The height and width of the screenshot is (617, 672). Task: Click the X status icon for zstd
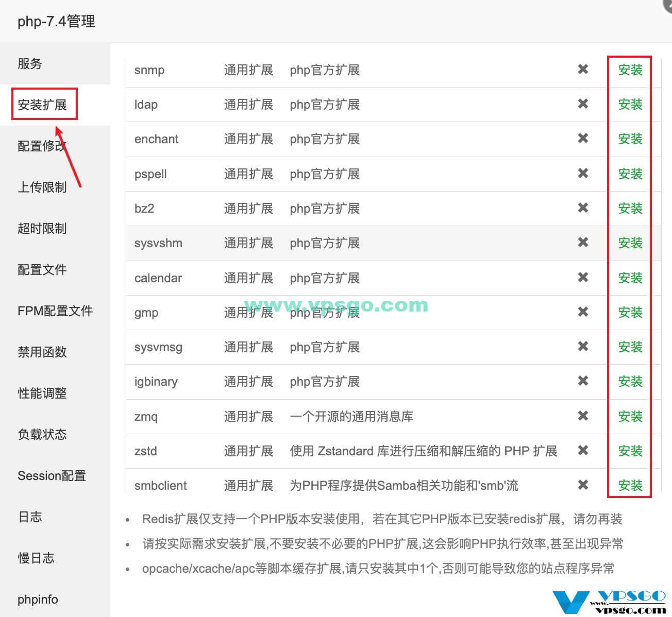[x=583, y=450]
